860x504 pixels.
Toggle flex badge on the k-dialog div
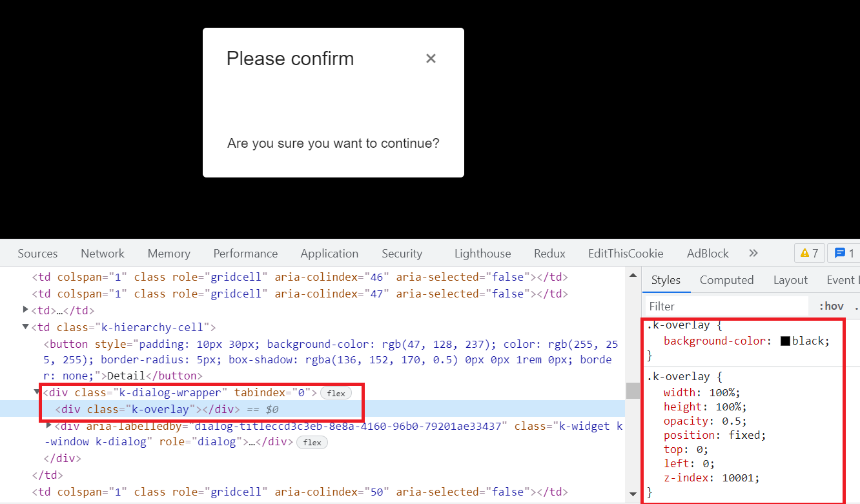(312, 442)
